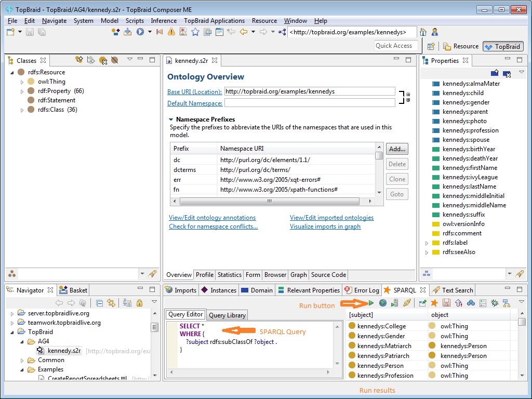The height and width of the screenshot is (399, 532).
Task: Click the Add button next to prefix table
Action: coord(396,149)
